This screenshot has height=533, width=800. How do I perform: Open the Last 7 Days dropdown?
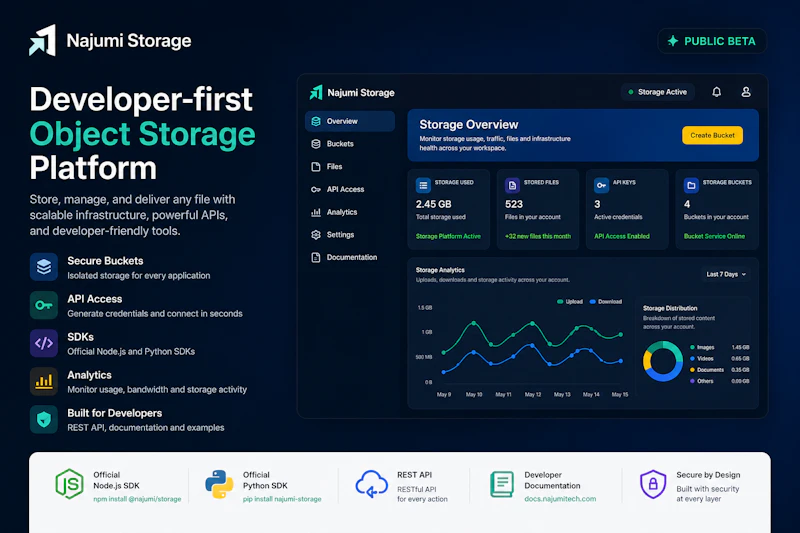pos(726,274)
